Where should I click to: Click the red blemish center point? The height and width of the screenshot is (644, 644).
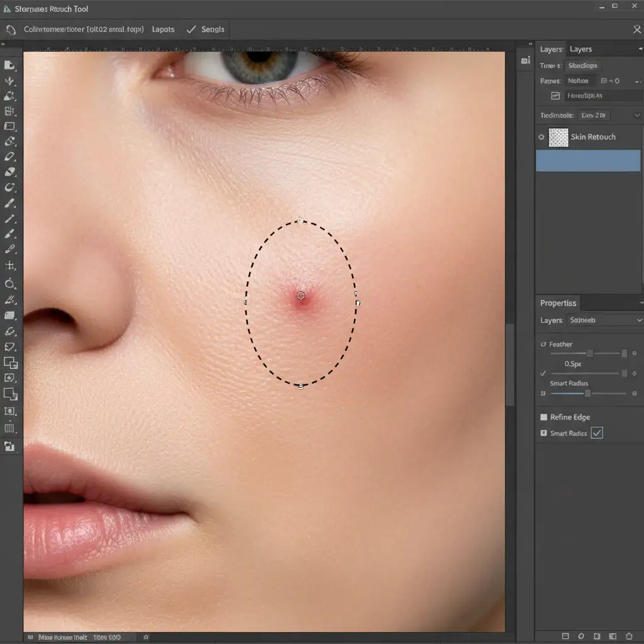[x=301, y=296]
